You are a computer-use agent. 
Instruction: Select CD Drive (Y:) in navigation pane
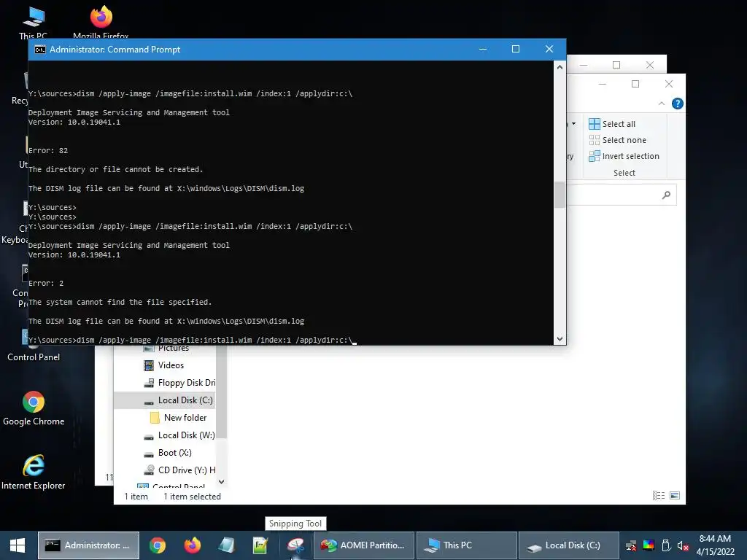(x=179, y=470)
